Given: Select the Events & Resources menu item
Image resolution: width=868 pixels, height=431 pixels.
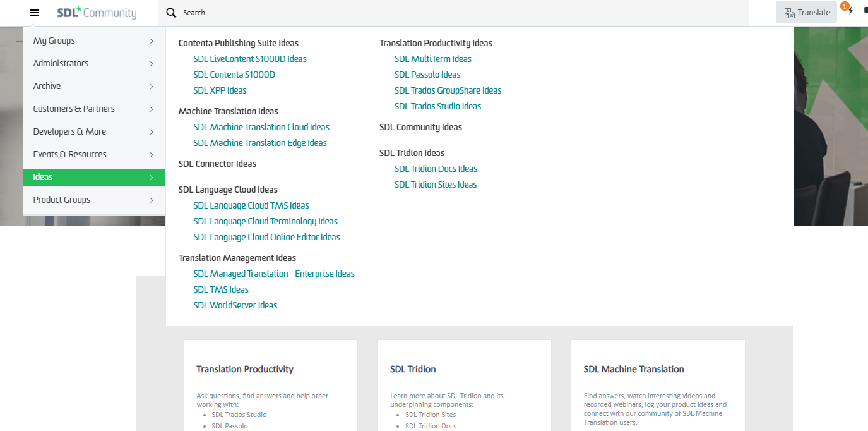Looking at the screenshot, I should 94,155.
